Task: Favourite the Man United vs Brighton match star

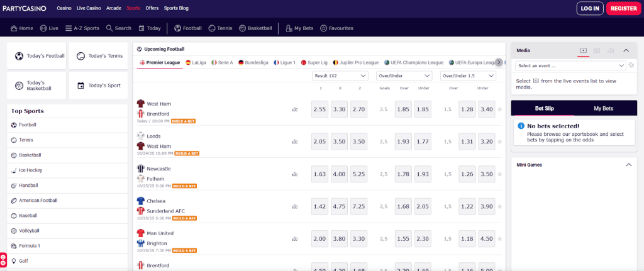Action: (499, 239)
